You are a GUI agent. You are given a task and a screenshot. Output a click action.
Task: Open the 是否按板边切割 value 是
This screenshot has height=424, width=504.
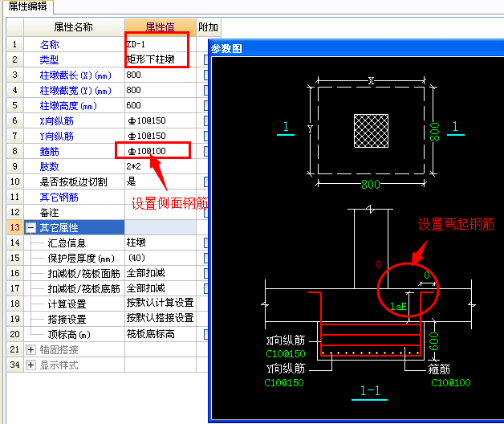160,181
